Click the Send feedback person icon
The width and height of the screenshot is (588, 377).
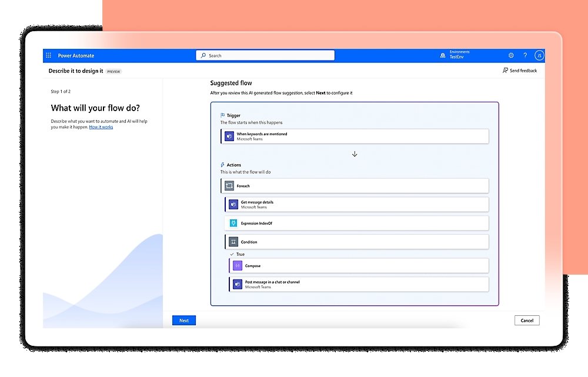coord(505,71)
